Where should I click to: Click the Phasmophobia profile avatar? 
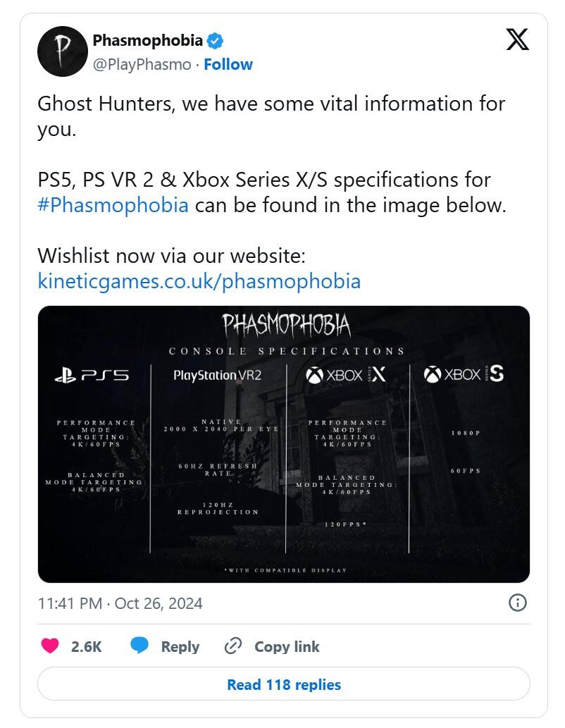click(x=61, y=52)
